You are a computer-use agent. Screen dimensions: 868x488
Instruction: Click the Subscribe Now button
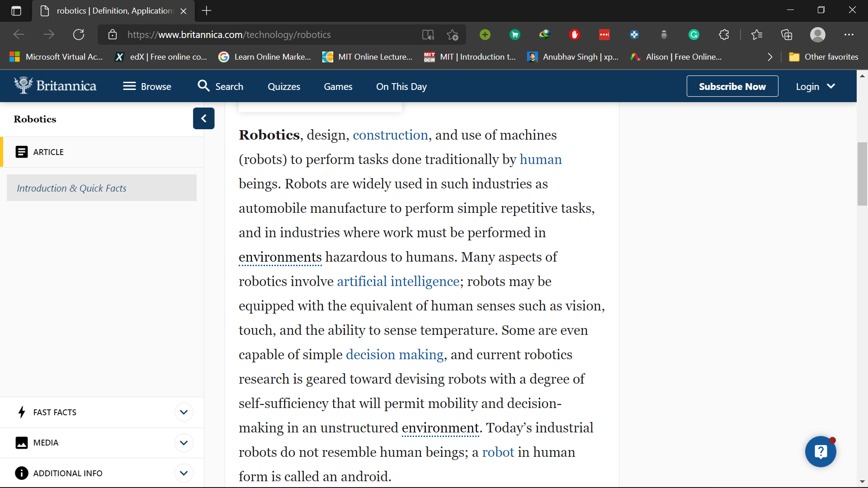[732, 86]
